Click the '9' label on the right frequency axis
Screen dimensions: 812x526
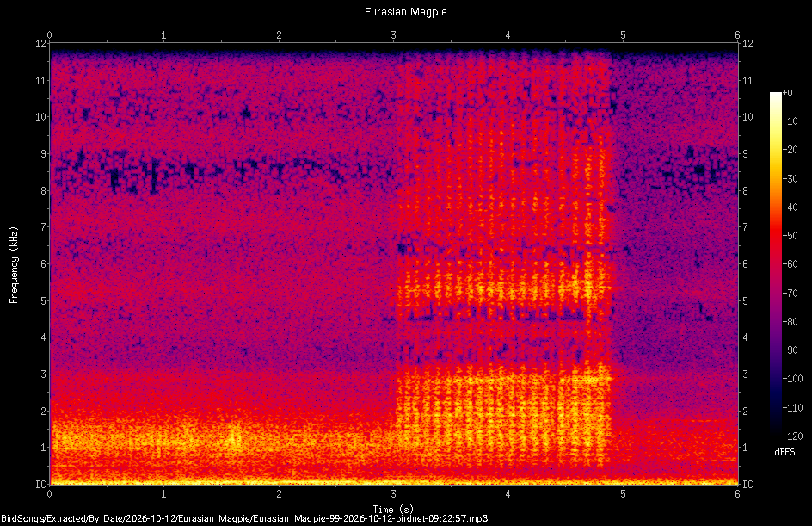point(745,154)
